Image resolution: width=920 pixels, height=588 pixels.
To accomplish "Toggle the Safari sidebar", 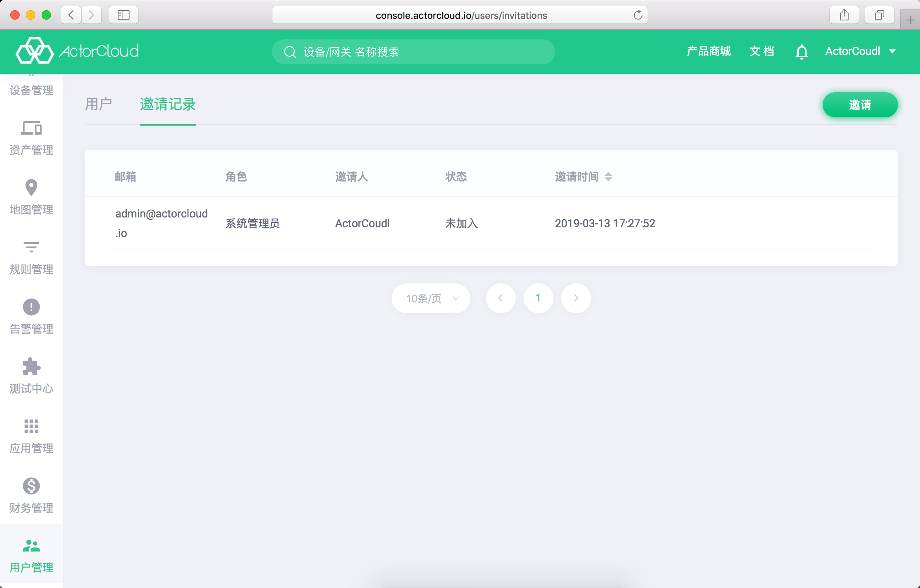I will [x=123, y=15].
